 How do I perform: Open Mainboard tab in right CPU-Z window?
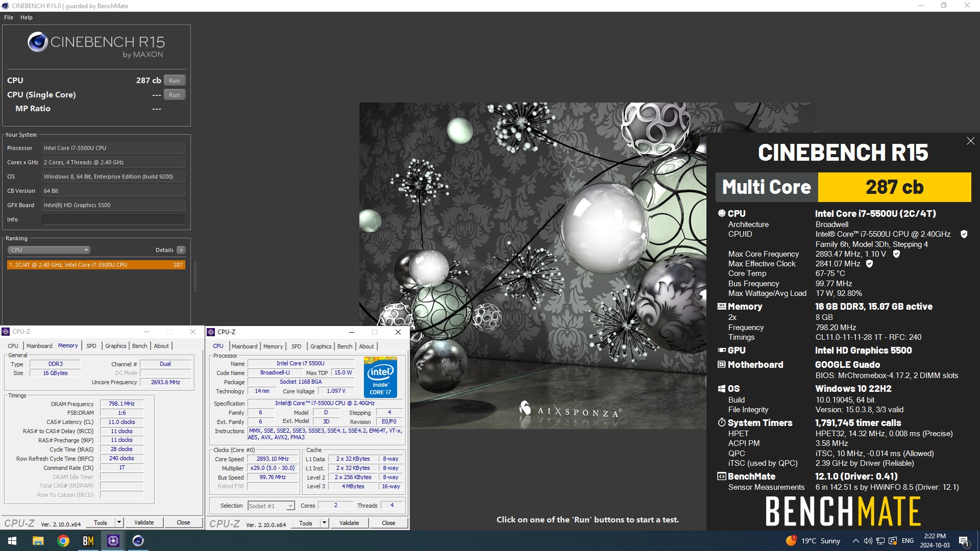coord(244,346)
